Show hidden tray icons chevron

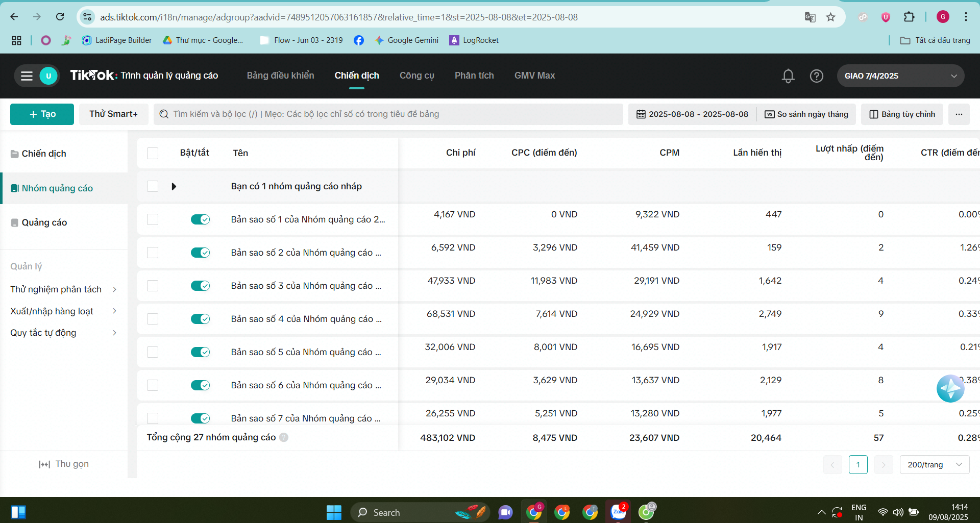point(821,512)
